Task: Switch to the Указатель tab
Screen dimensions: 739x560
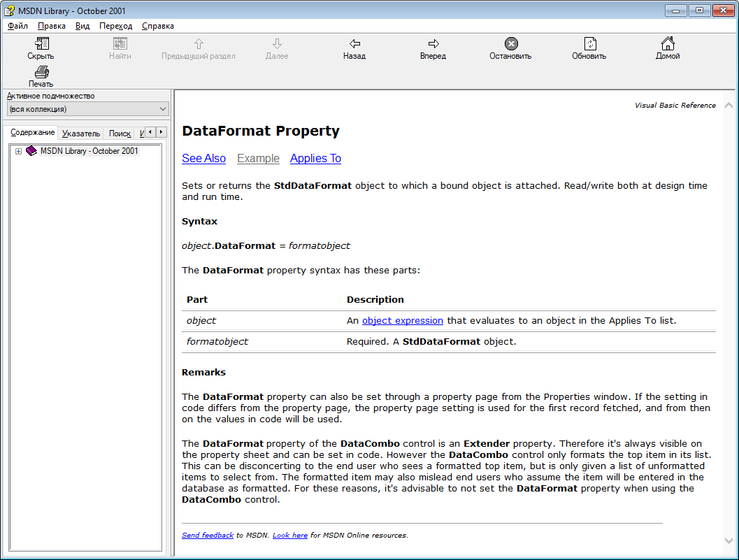Action: (81, 134)
